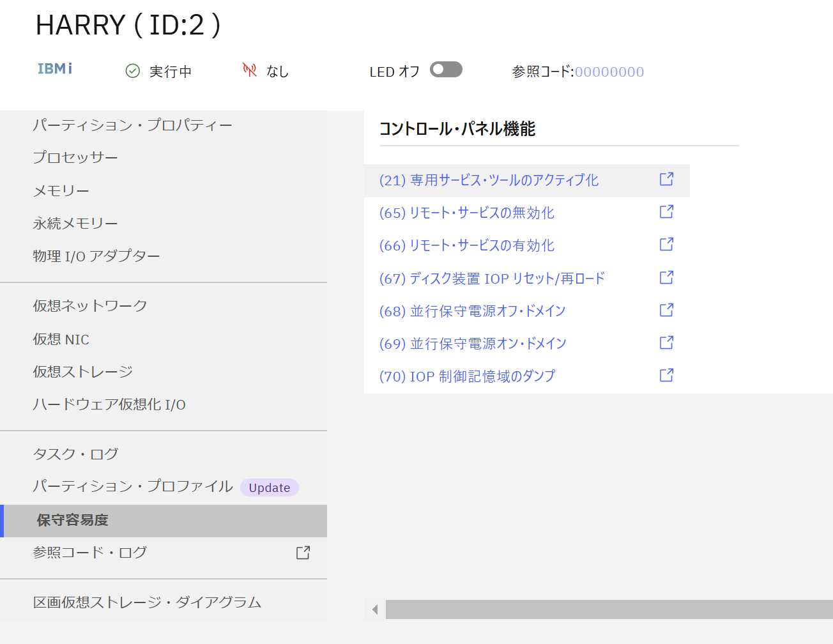Click the (21) 専用サービス・ツールのアクティブ化 link
This screenshot has height=644, width=833.
click(x=489, y=180)
